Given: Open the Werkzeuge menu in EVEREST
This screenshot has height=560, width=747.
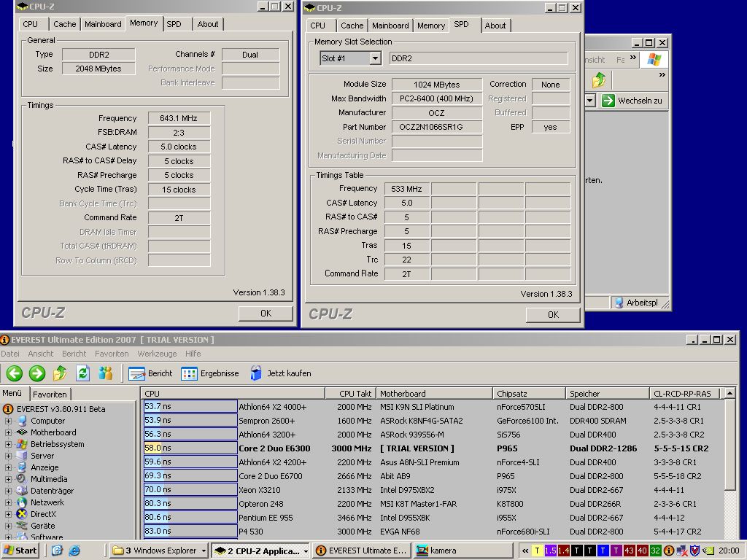Looking at the screenshot, I should point(157,354).
